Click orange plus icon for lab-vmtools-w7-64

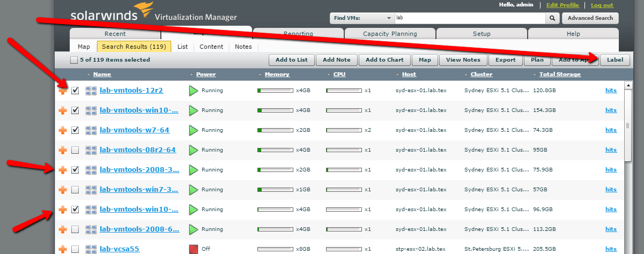pos(63,130)
